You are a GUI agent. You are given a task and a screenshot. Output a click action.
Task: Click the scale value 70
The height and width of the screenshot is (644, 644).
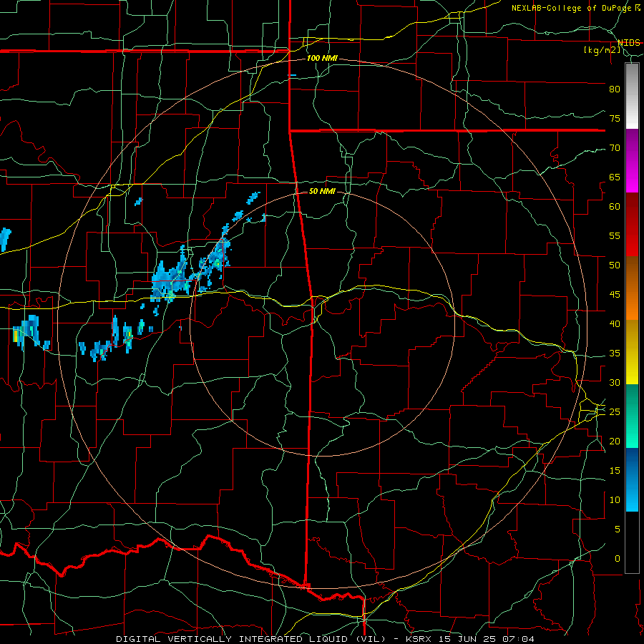point(615,148)
